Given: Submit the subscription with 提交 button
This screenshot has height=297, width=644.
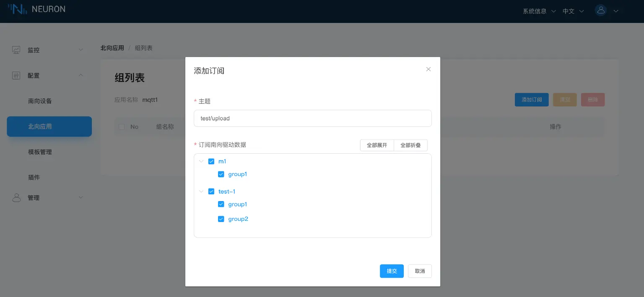Looking at the screenshot, I should (392, 271).
